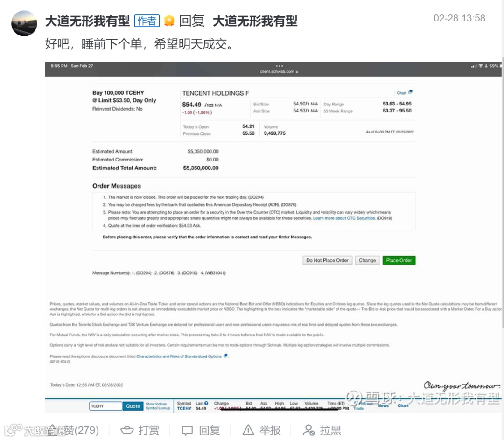Click the Change order button

click(x=367, y=260)
